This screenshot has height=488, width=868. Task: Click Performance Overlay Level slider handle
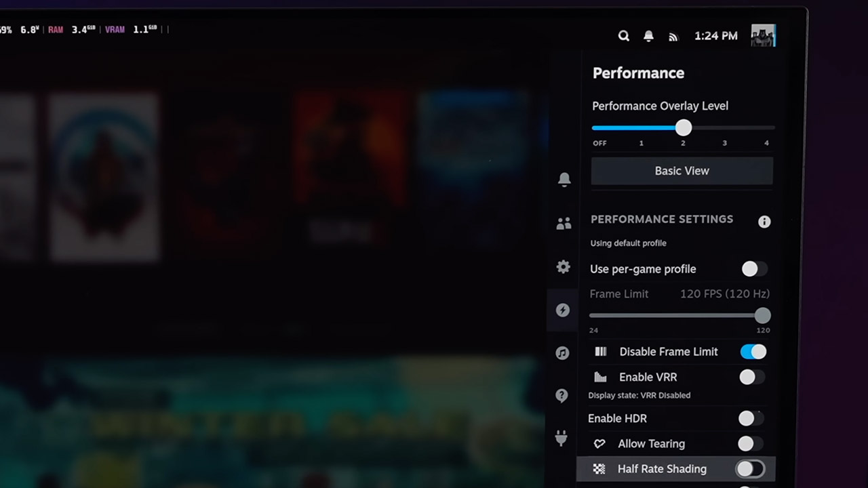[684, 127]
